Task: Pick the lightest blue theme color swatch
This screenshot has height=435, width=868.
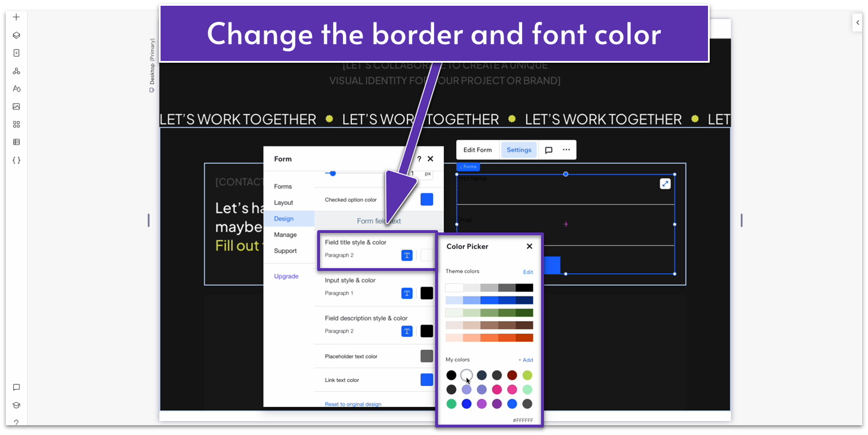Action: pos(454,300)
